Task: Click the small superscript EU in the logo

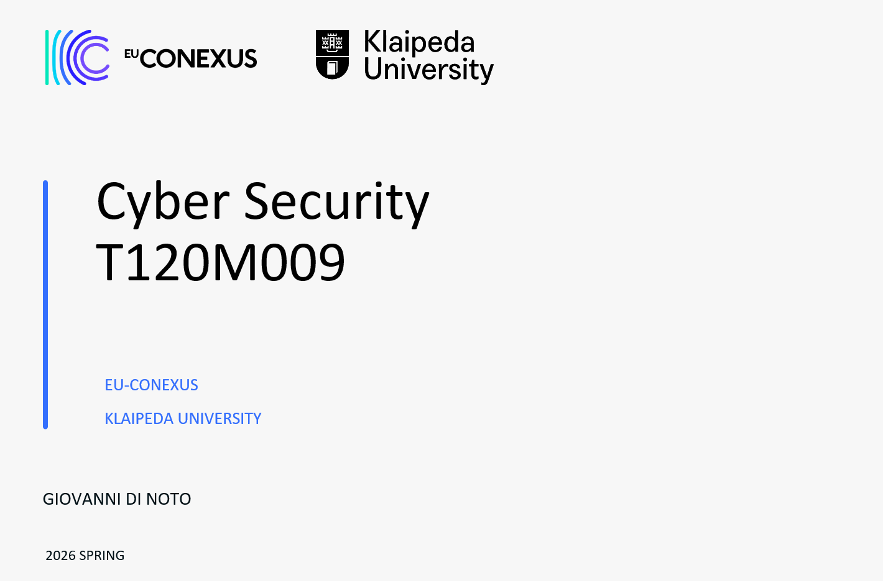Action: [x=131, y=53]
